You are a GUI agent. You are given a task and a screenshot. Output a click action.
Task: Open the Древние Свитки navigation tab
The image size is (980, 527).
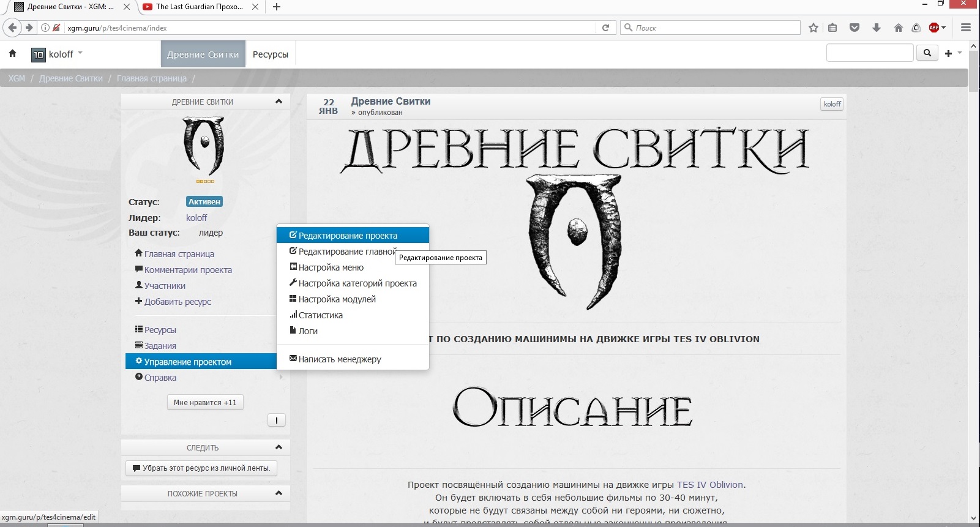(x=203, y=54)
